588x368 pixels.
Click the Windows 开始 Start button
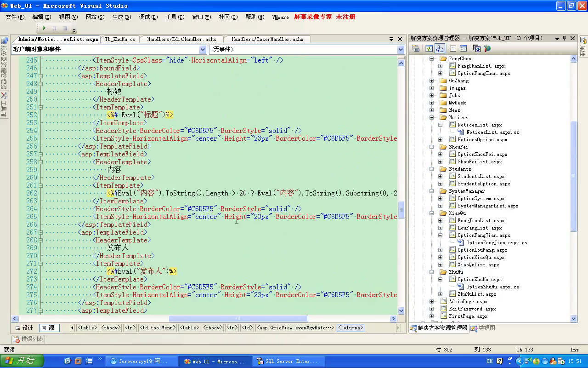click(x=23, y=361)
